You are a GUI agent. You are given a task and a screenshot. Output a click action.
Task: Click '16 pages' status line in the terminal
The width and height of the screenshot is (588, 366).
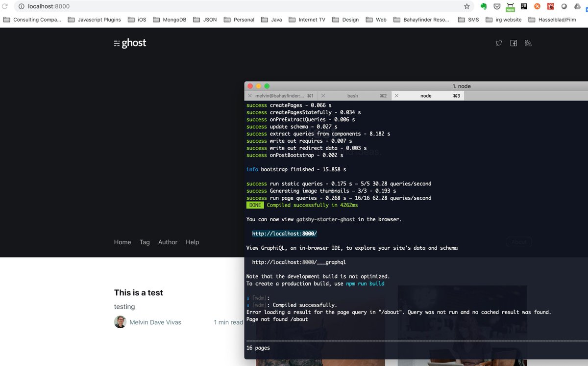258,348
